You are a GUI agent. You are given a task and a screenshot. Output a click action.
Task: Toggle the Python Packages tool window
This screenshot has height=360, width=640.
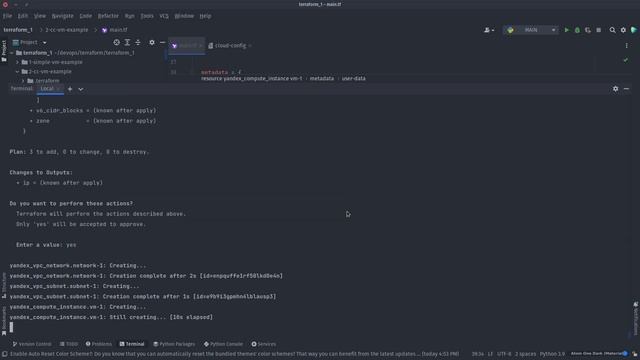click(174, 344)
